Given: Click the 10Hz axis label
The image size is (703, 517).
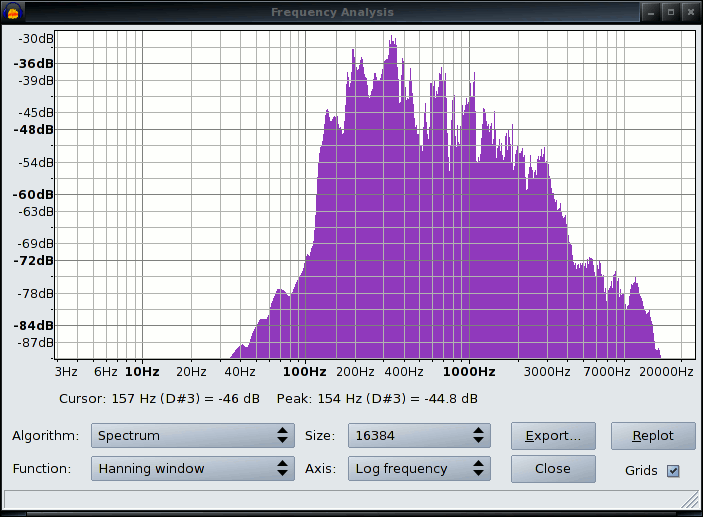Looking at the screenshot, I should pos(142,372).
